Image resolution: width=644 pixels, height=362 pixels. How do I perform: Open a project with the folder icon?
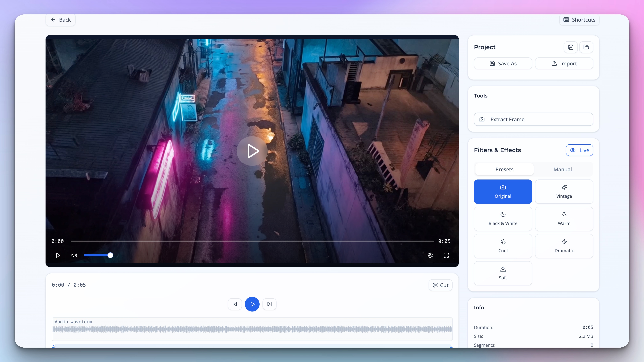click(x=586, y=47)
